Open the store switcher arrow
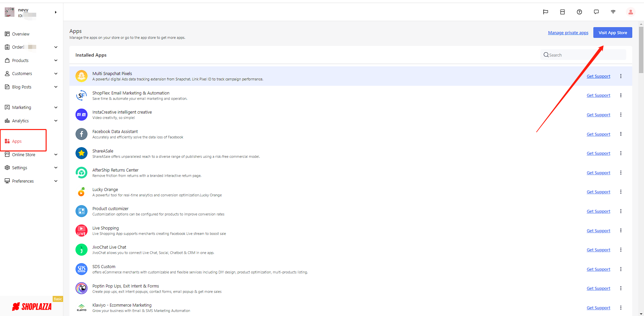 coord(56,12)
